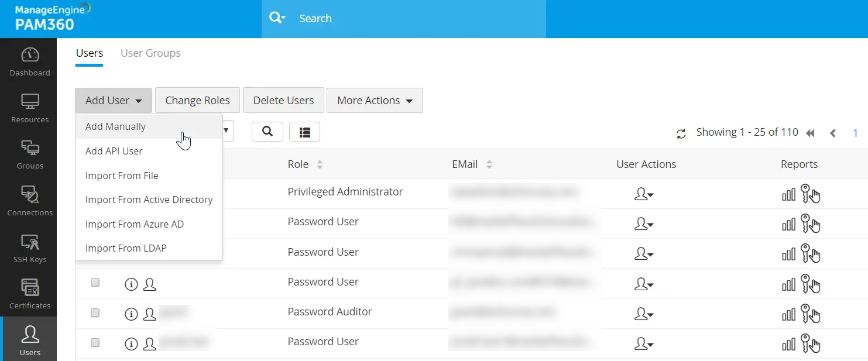Select the last visible Password User row checkbox
The width and height of the screenshot is (868, 361).
(x=95, y=343)
